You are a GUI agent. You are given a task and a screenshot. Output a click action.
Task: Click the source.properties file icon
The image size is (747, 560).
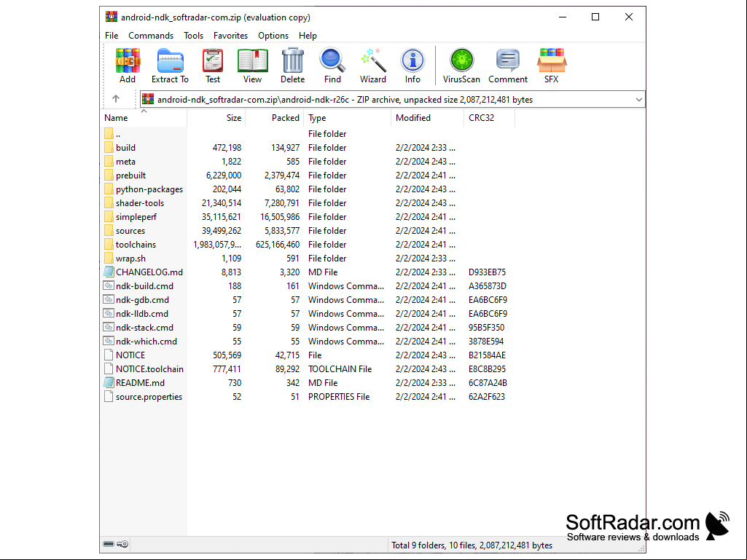tap(109, 396)
